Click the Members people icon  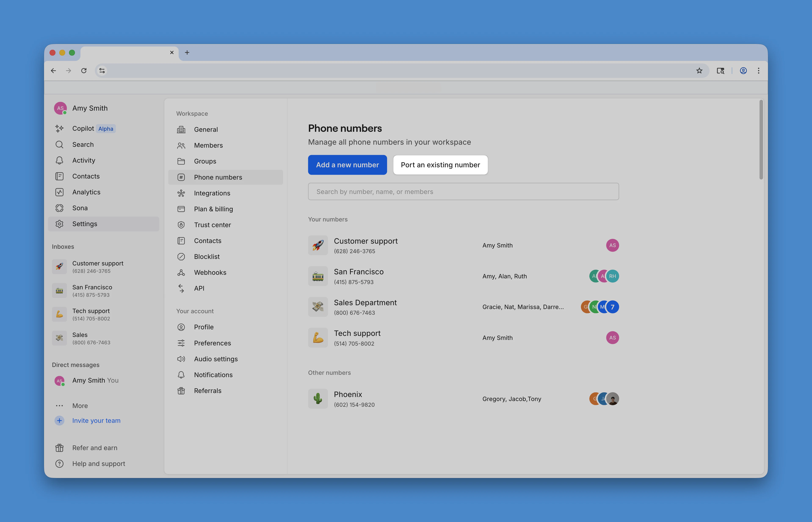(x=181, y=146)
